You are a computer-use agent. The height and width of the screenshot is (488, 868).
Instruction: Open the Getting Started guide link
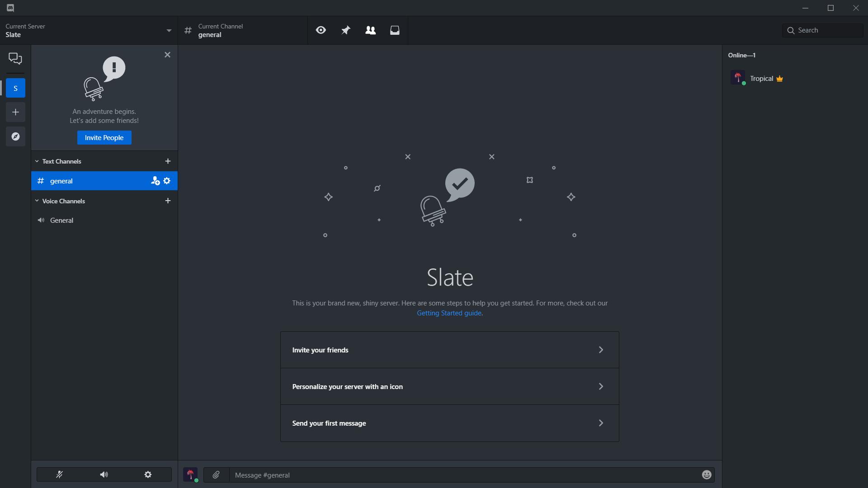click(x=449, y=313)
